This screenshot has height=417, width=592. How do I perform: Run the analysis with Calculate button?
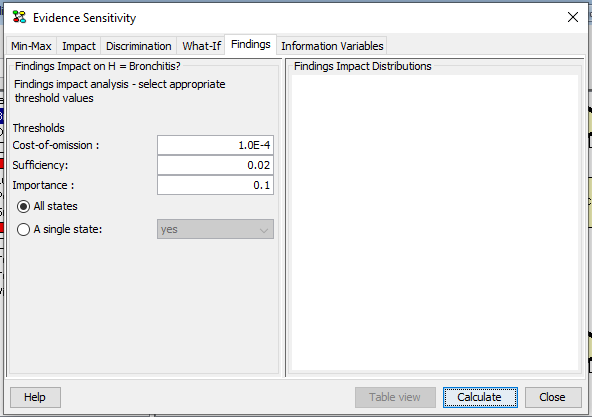pos(480,397)
